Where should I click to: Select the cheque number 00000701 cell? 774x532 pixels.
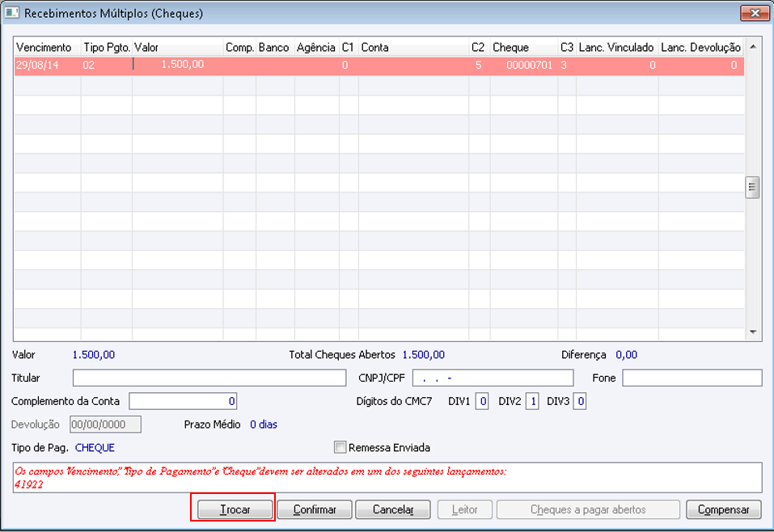pyautogui.click(x=524, y=65)
